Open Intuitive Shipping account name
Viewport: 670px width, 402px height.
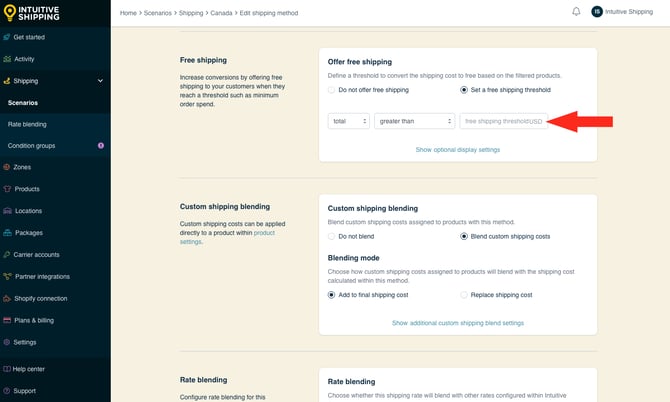[629, 12]
